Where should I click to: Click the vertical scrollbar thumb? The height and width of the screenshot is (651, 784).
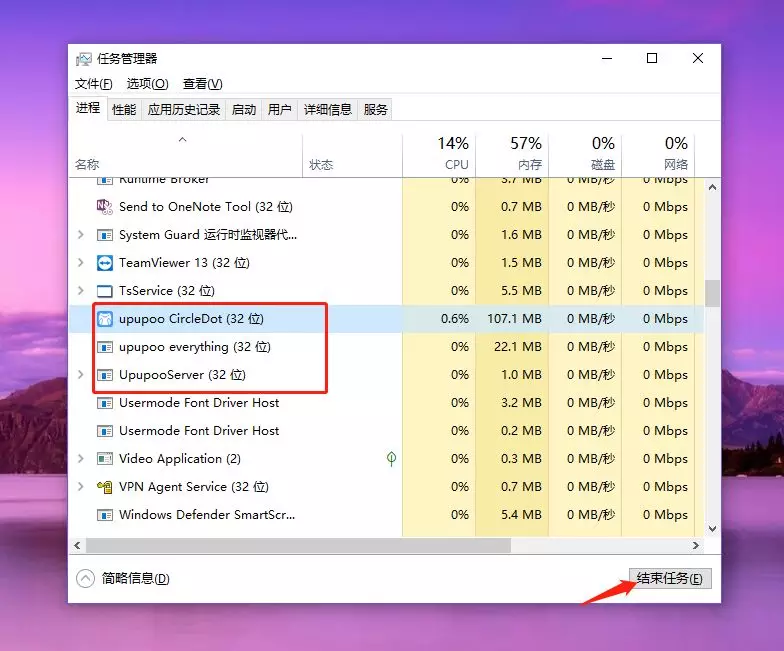point(712,293)
